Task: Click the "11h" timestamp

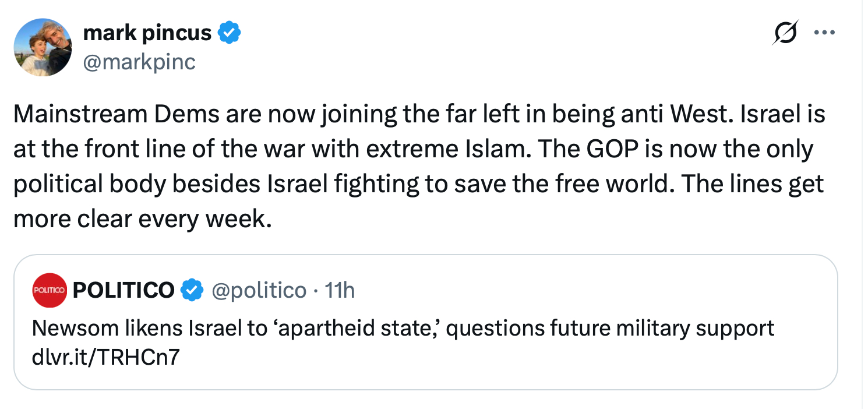Action: (x=340, y=290)
